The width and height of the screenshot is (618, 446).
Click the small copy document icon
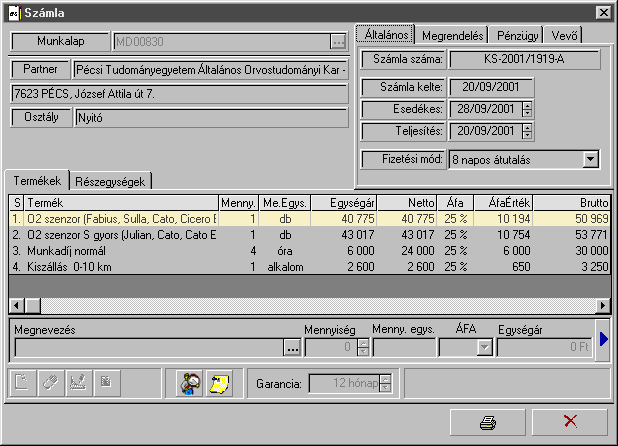click(106, 383)
